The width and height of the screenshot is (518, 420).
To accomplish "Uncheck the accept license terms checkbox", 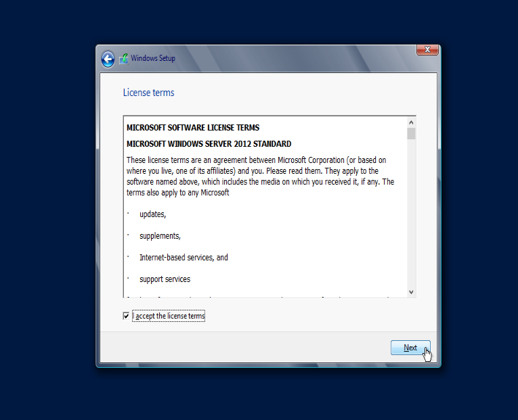I will tap(126, 316).
